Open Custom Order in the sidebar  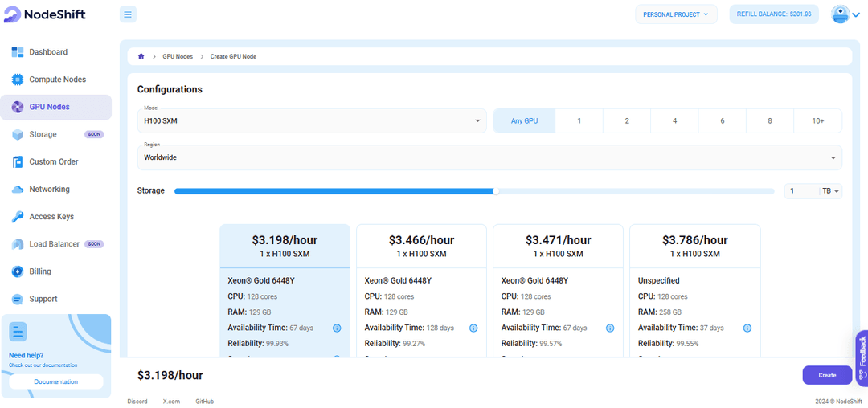tap(55, 162)
